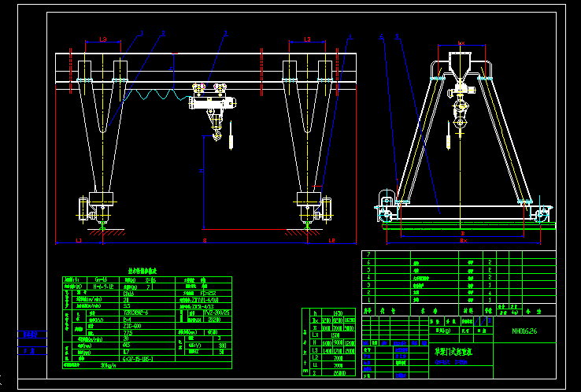Click the pendant control in the front view
Image resolution: width=581 pixels, height=392 pixels.
231,136
